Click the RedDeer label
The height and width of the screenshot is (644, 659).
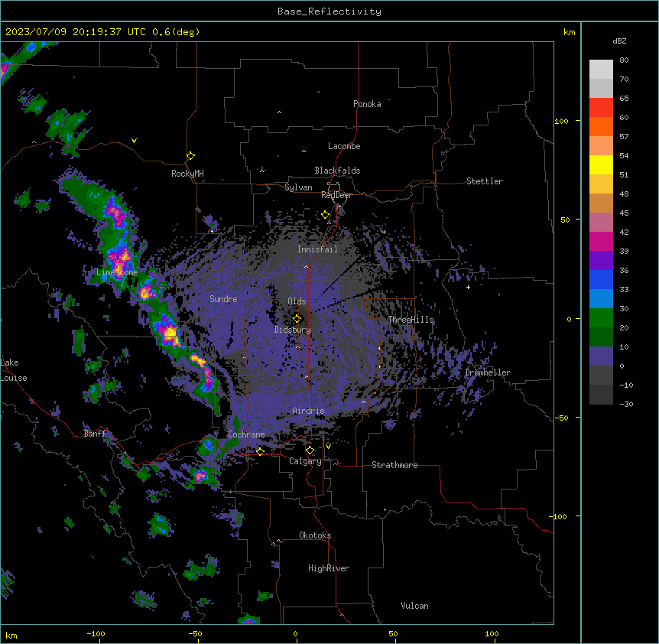336,195
